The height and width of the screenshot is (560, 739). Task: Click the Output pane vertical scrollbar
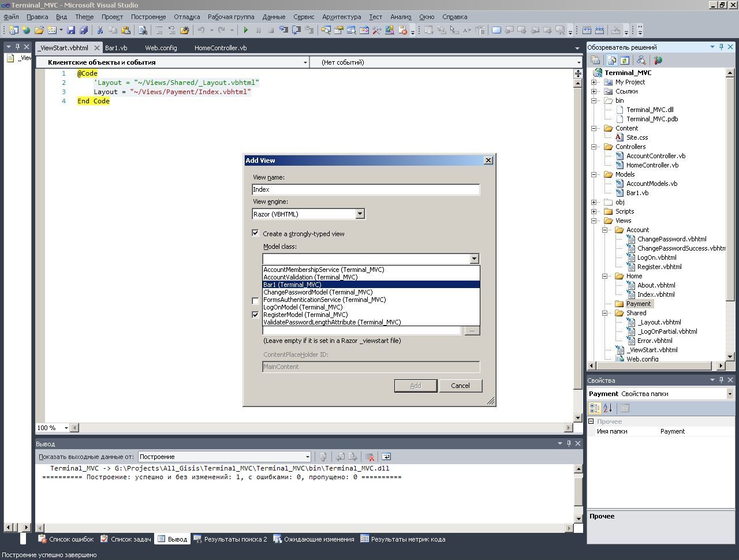tap(578, 494)
